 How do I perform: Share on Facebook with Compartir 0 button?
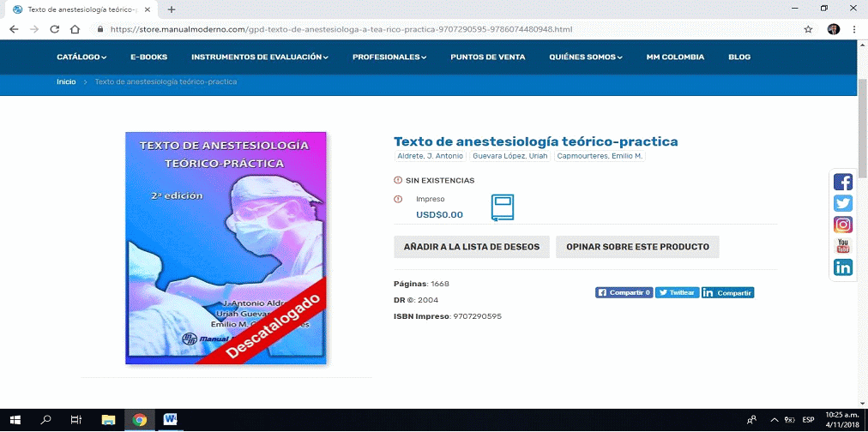624,293
